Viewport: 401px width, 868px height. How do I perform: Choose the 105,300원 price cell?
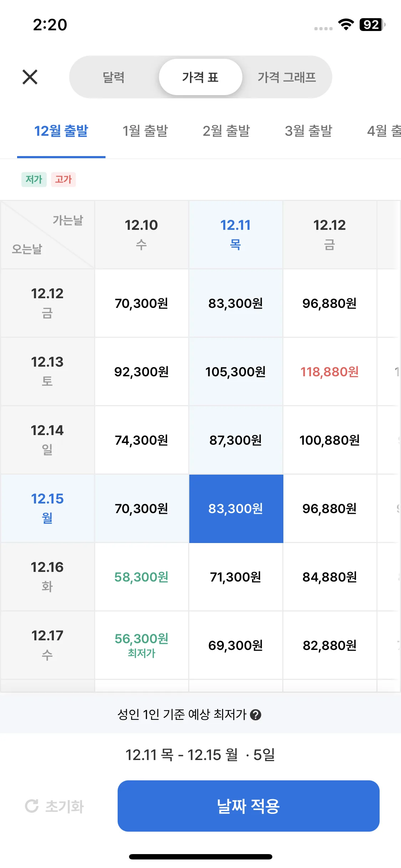tap(236, 372)
